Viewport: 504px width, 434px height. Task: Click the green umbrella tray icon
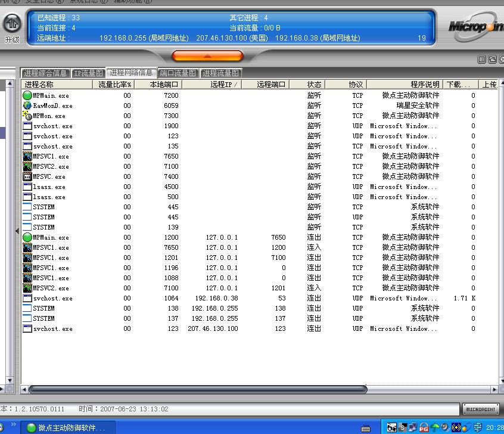pyautogui.click(x=434, y=427)
